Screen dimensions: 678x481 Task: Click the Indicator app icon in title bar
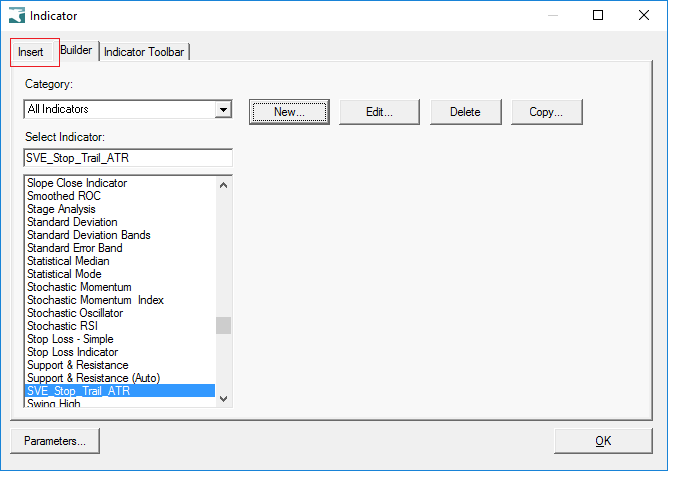click(x=17, y=16)
